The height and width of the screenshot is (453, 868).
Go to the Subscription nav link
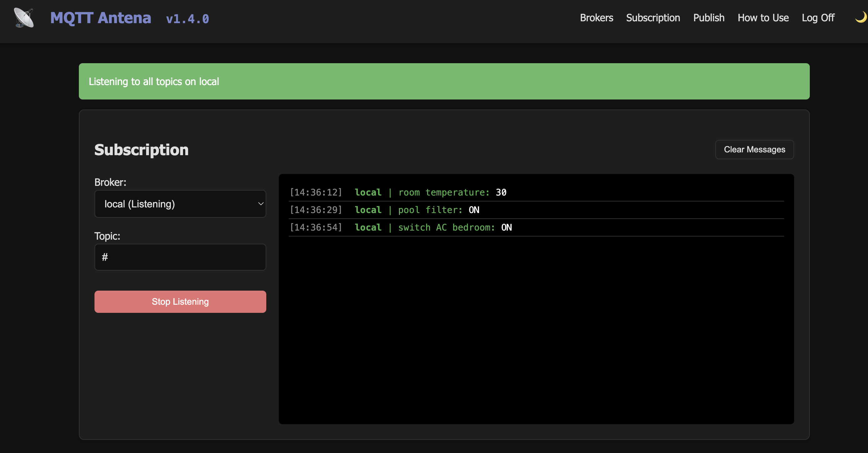pyautogui.click(x=653, y=18)
